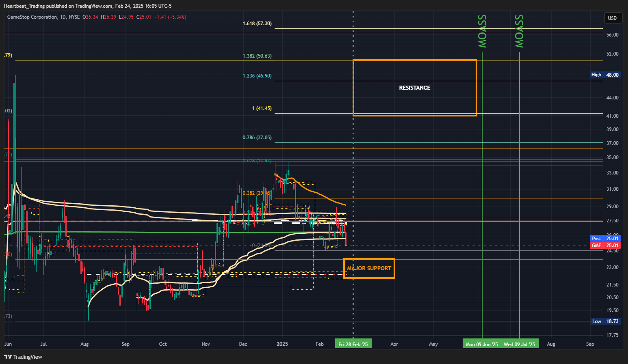Click the 21.50 price axis label
The width and height of the screenshot is (628, 364).
[x=612, y=285]
